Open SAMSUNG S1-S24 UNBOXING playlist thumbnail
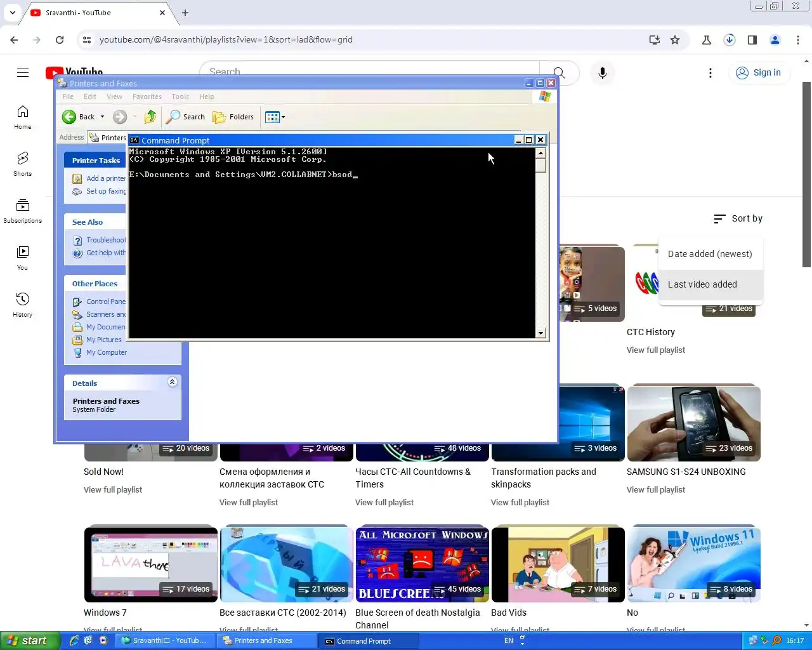Viewport: 812px width, 650px height. click(x=694, y=423)
